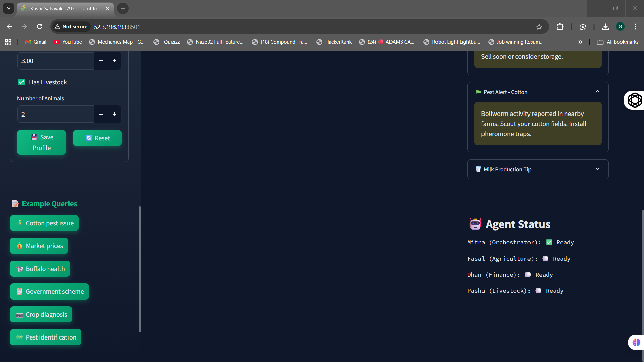Decrease Number of Animals with minus
The image size is (644, 362).
pyautogui.click(x=101, y=114)
